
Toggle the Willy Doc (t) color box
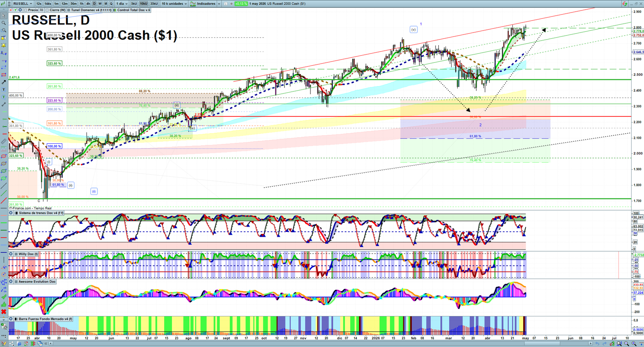pos(16,254)
